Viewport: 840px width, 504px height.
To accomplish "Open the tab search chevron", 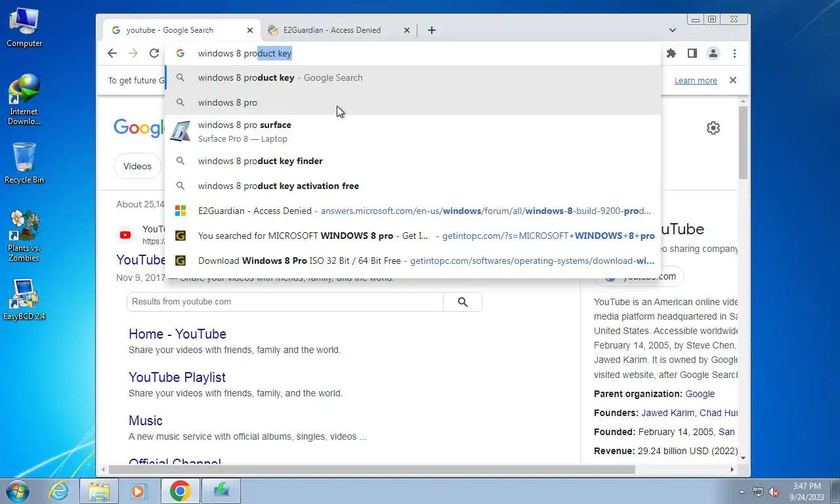I will coord(672,30).
